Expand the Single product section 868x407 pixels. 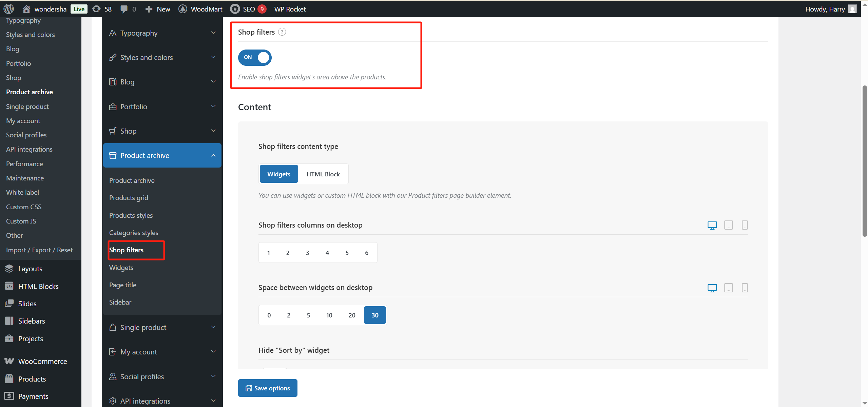click(x=162, y=327)
